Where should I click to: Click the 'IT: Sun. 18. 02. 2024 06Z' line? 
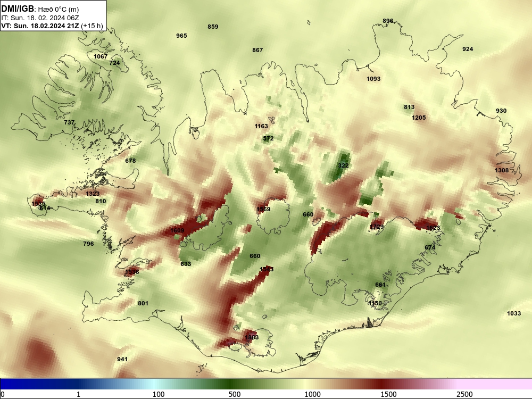(40, 18)
